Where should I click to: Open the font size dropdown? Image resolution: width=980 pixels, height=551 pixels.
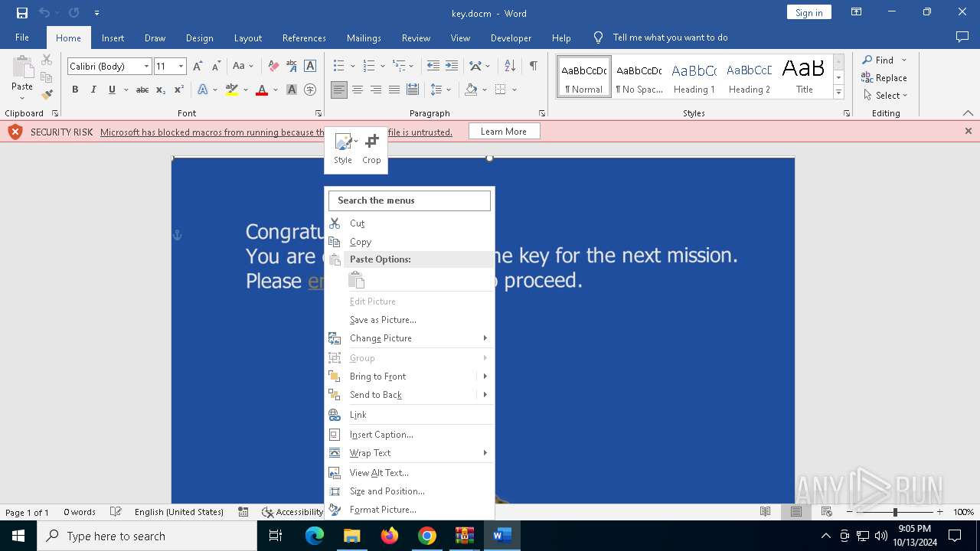(x=181, y=67)
